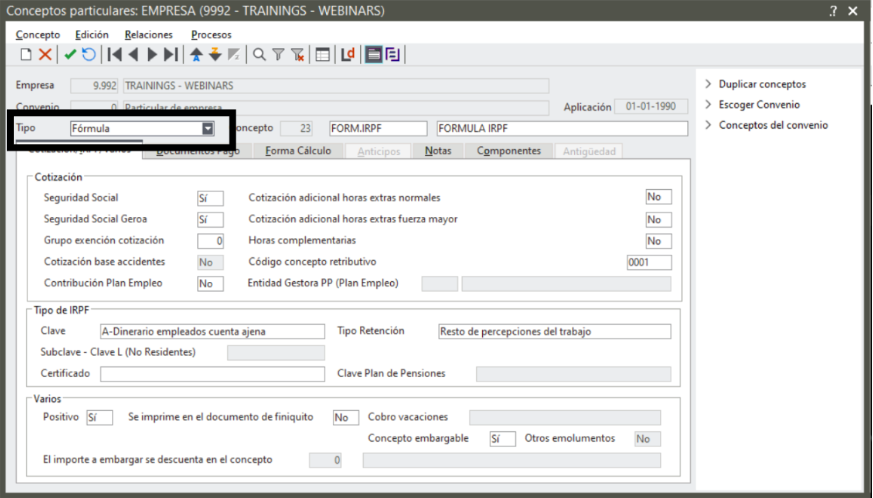Click the magnifying glass search icon
Viewport: 873px width, 498px height.
259,55
